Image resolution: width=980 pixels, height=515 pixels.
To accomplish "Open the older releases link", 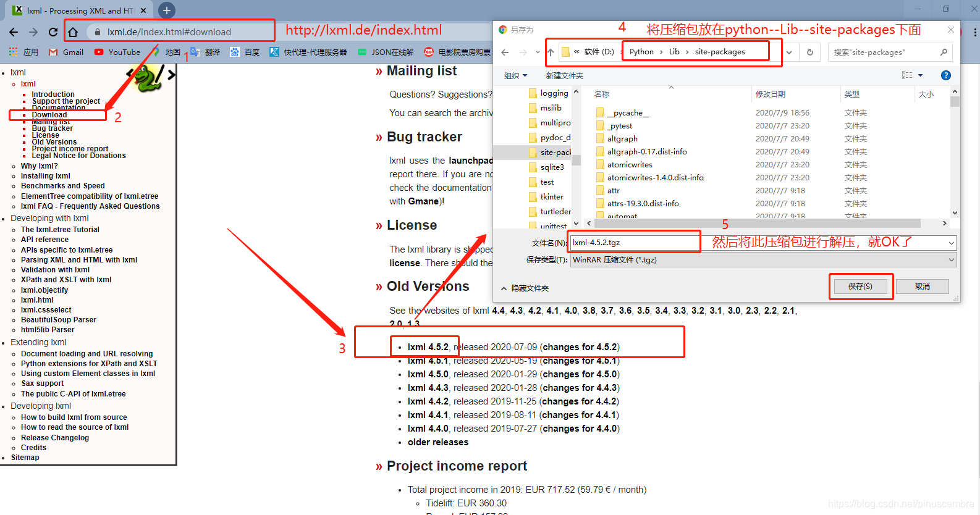I will coord(438,442).
